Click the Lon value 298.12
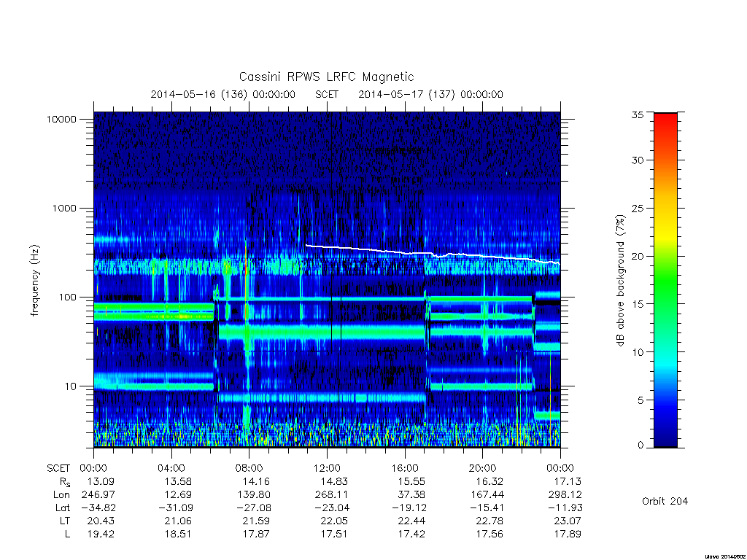Screen dimensions: 747x560 (565, 495)
